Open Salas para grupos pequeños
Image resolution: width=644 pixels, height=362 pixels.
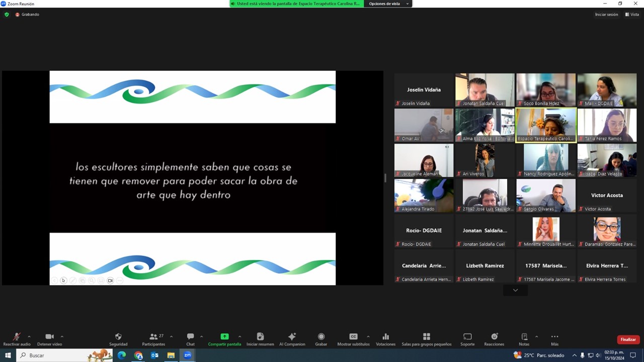pos(426,337)
